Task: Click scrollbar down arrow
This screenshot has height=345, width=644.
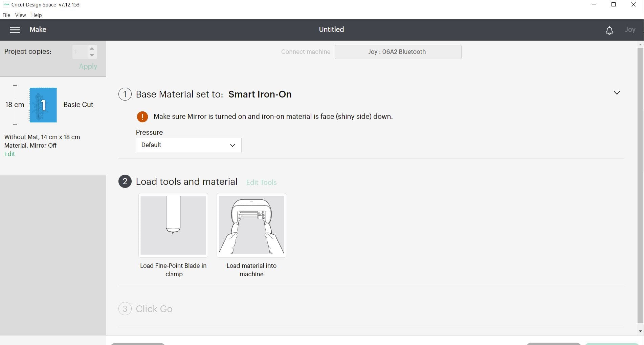Action: coord(640,331)
